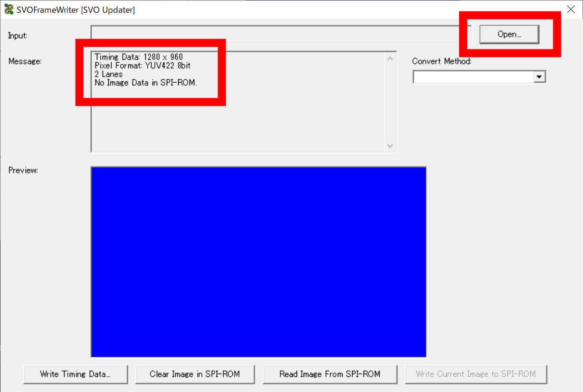This screenshot has width=583, height=392.
Task: Click the '2 Lanes' message line
Action: 108,74
